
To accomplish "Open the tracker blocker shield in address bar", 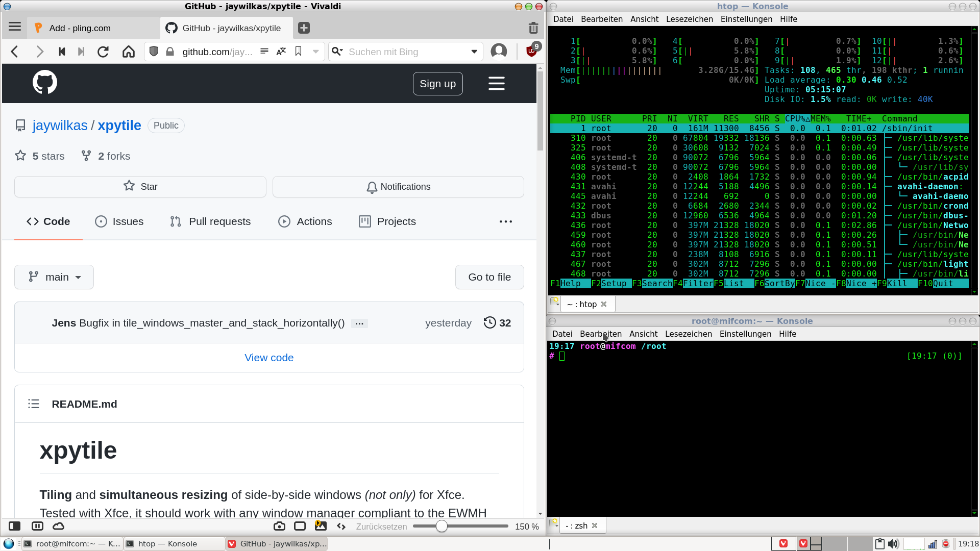I will coord(154,52).
